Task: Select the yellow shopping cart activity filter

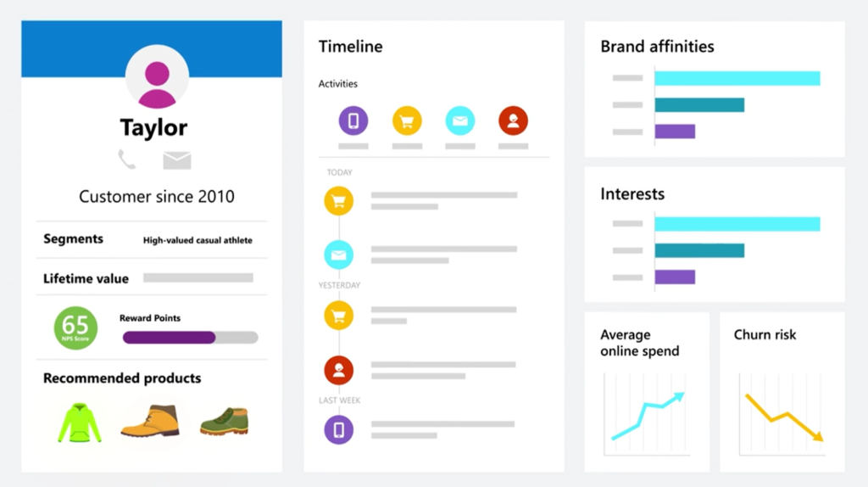Action: [407, 120]
